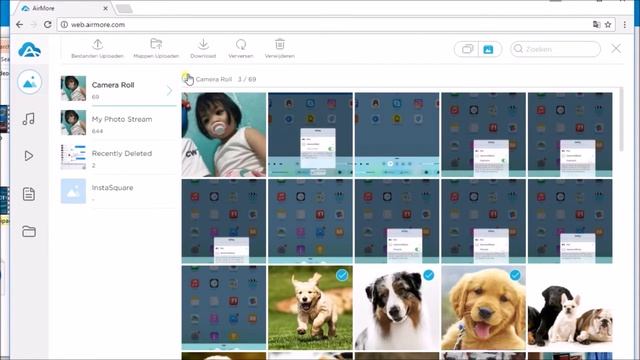Close the panel with the X icon
This screenshot has width=640, height=360.
pyautogui.click(x=616, y=49)
